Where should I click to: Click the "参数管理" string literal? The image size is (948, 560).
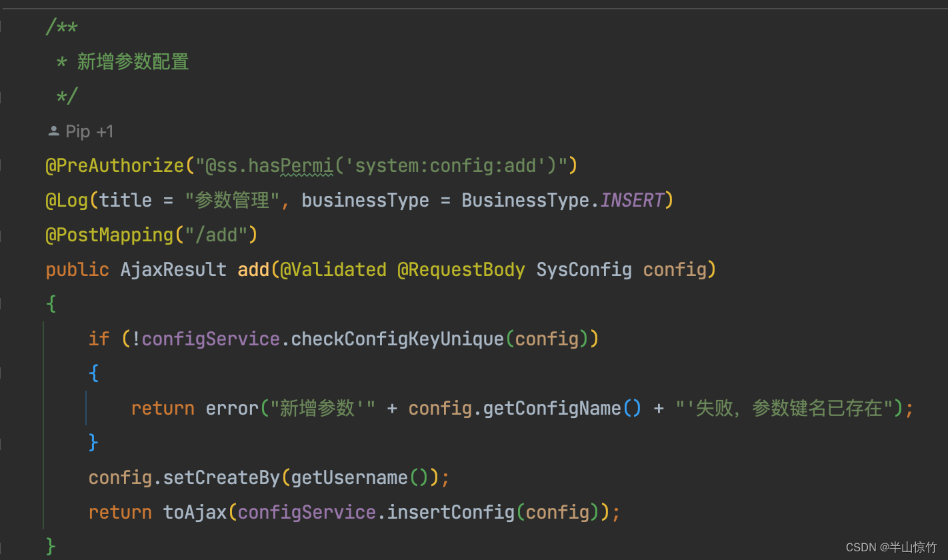coord(232,200)
